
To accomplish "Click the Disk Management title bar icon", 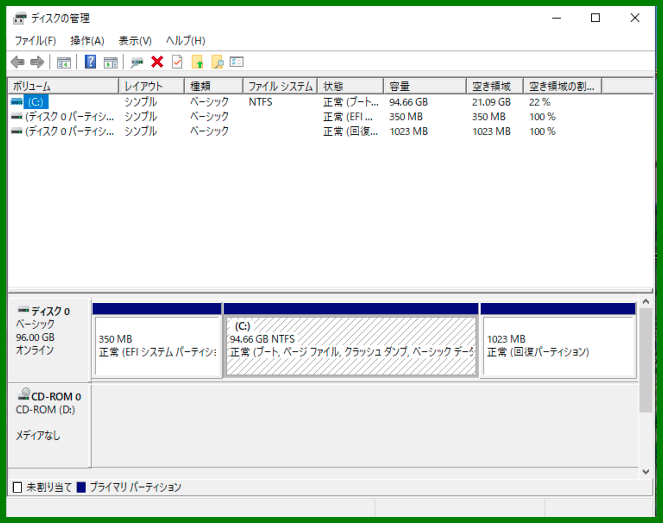I will pos(19,18).
